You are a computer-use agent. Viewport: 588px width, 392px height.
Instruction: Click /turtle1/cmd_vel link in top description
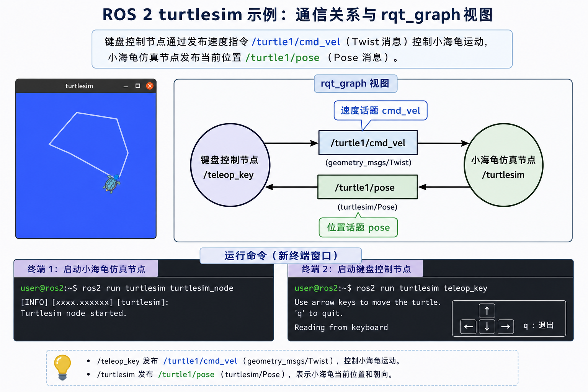pyautogui.click(x=296, y=42)
